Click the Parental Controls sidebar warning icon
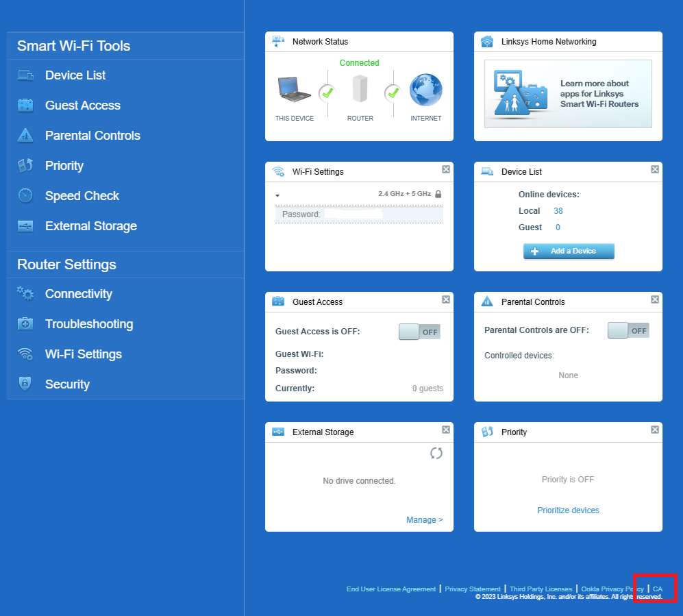The image size is (683, 616). pos(25,136)
